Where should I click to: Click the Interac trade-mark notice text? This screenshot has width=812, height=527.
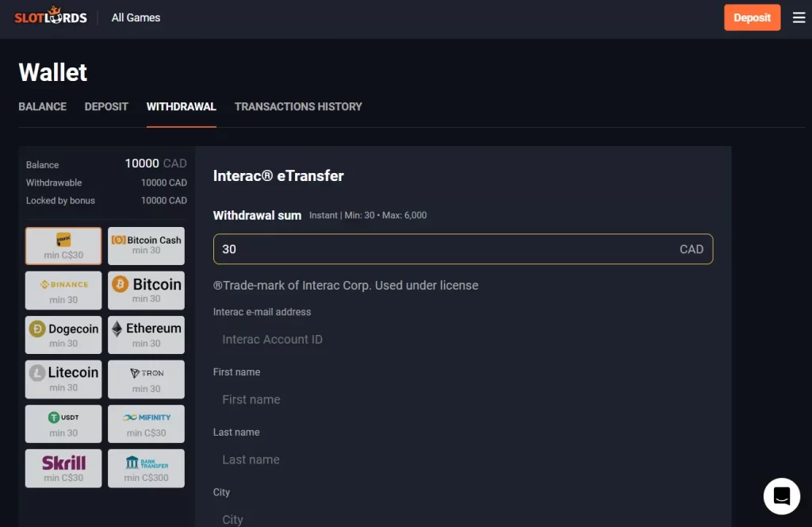[x=346, y=286]
